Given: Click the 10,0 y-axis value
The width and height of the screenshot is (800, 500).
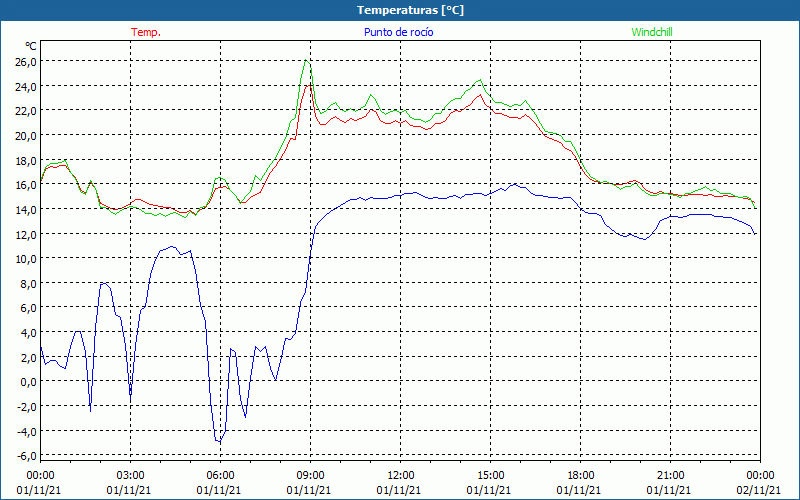Looking at the screenshot, I should pyautogui.click(x=26, y=259).
